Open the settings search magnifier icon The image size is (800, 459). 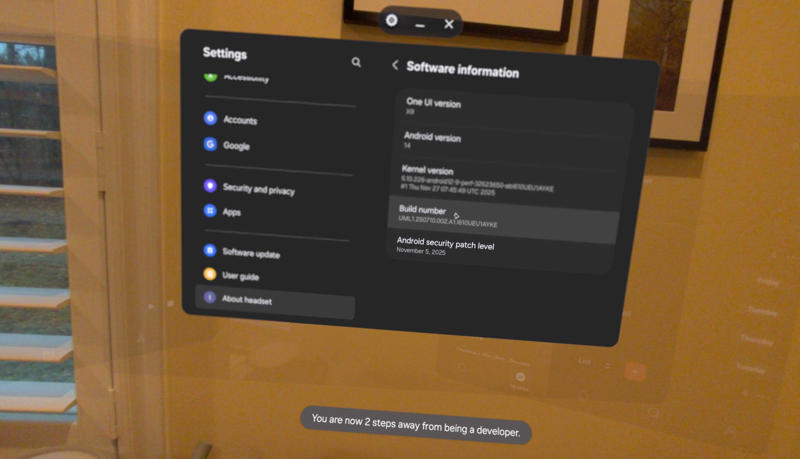356,62
